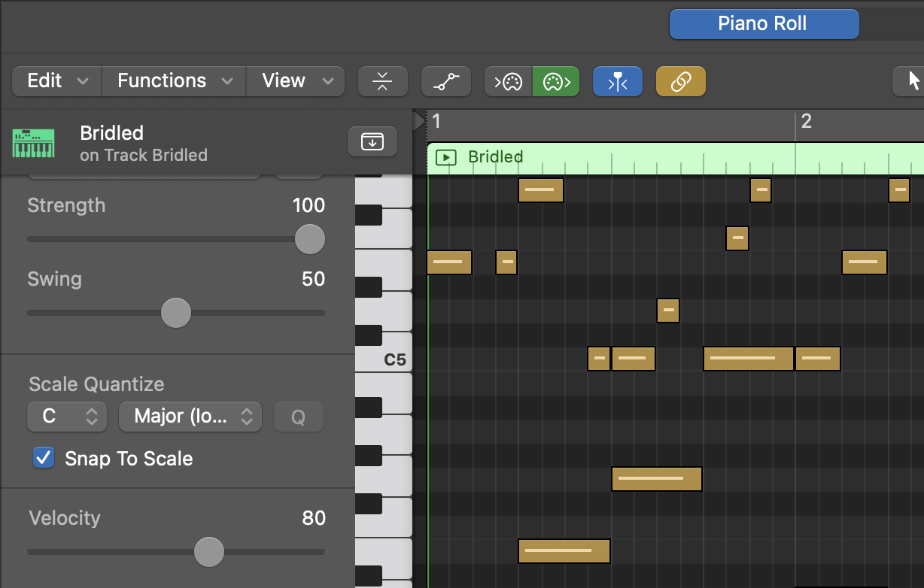The image size is (924, 588).
Task: Enable the MIDI In icon
Action: point(508,80)
